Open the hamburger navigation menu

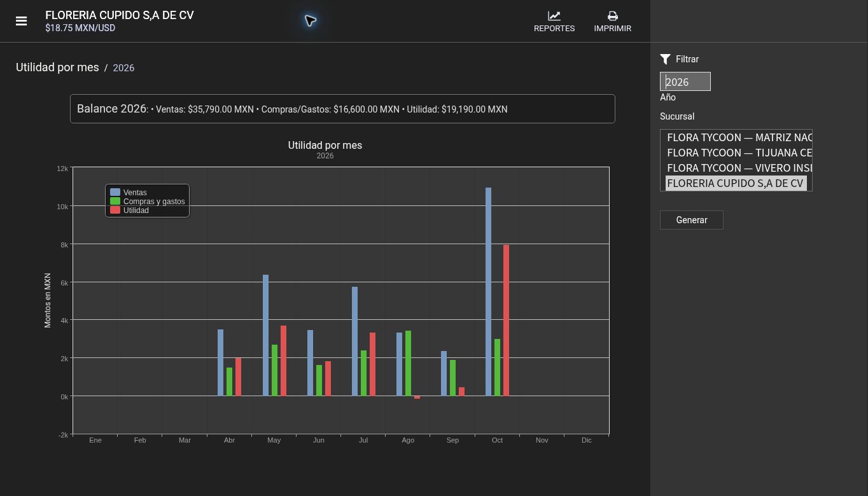pos(21,21)
